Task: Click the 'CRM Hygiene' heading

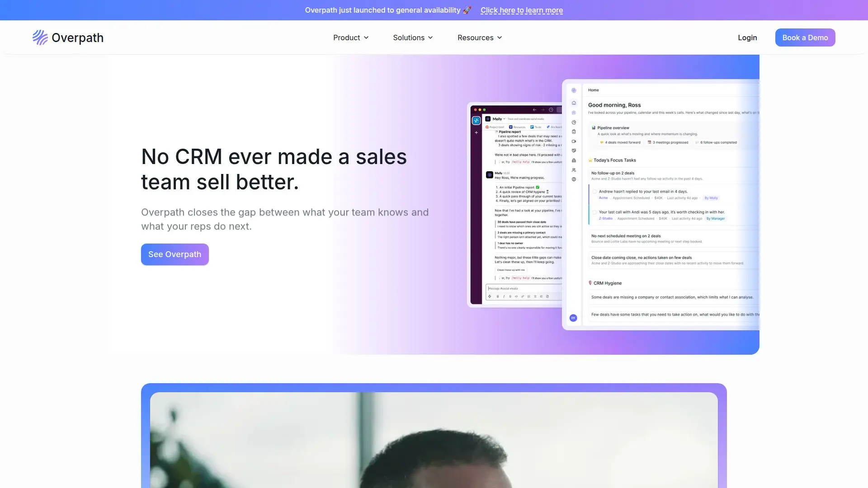Action: [x=607, y=283]
